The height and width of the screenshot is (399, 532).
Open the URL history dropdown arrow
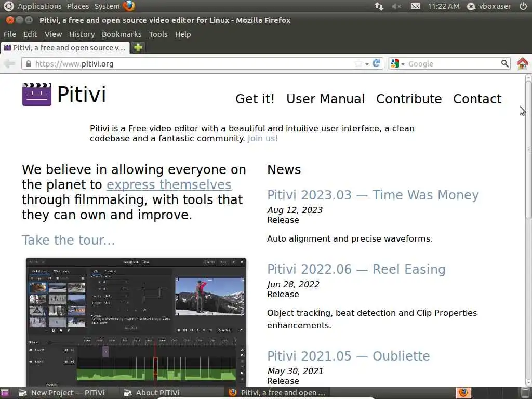click(x=367, y=64)
